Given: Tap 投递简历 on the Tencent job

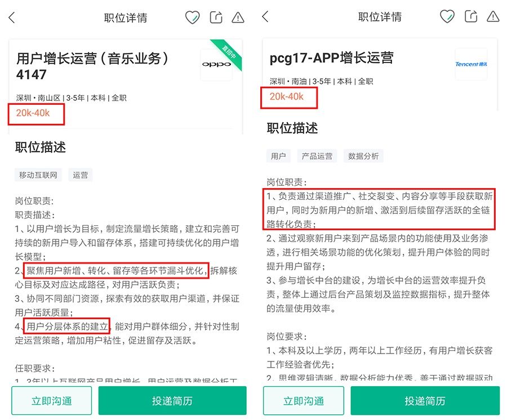Looking at the screenshot, I should pyautogui.click(x=425, y=401).
